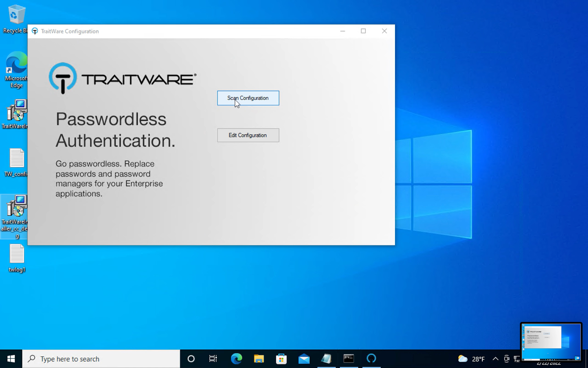Click the network tray icon
Screen dimensions: 588x368
click(517, 359)
